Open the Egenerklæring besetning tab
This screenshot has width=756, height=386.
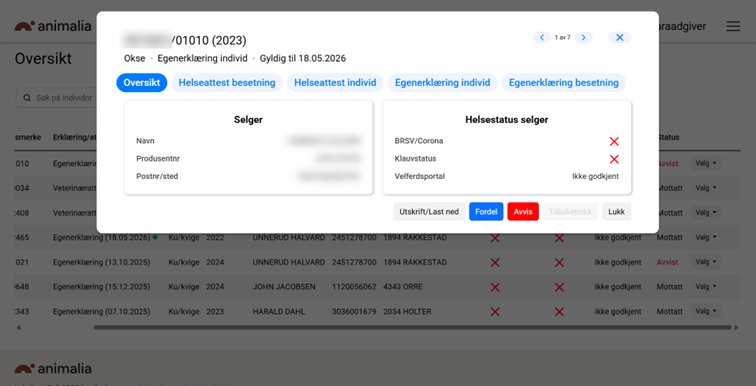(564, 83)
